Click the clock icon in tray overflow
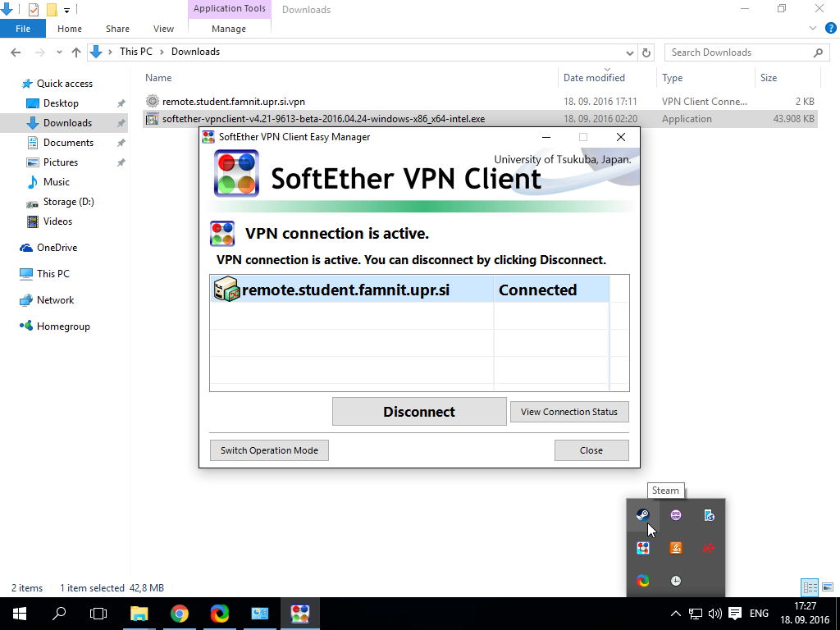 click(675, 581)
